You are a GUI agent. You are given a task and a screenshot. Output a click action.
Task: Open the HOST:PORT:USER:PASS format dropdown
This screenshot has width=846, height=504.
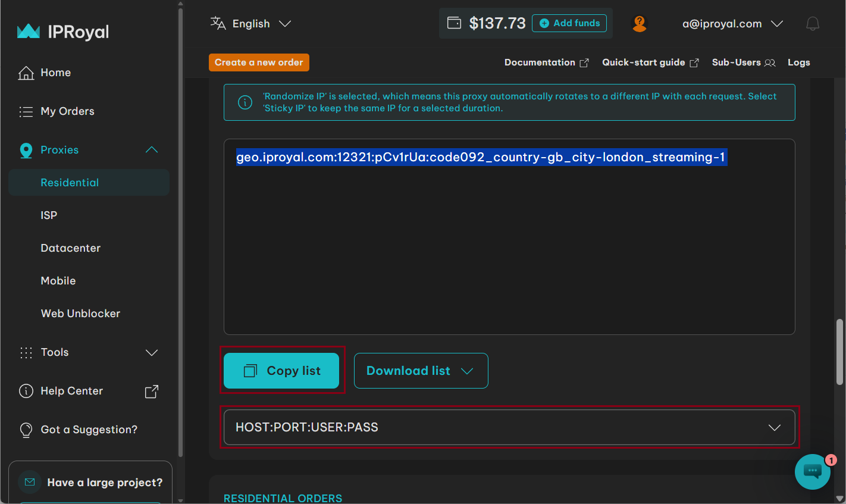509,427
